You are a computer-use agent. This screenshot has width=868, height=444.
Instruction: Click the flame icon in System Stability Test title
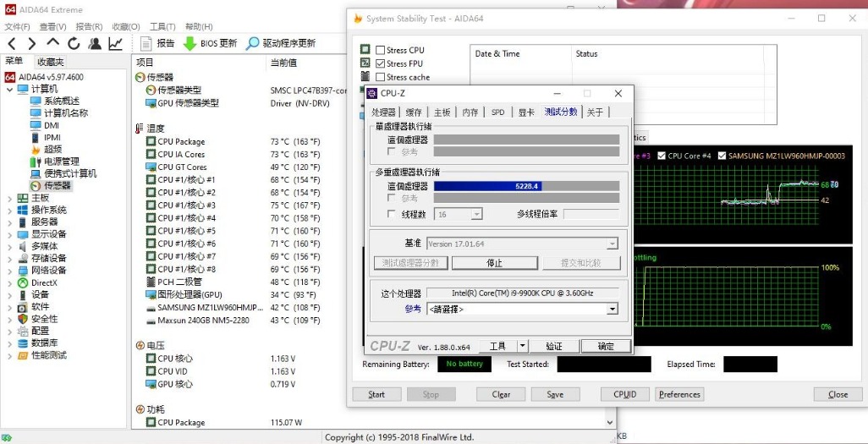pos(358,19)
